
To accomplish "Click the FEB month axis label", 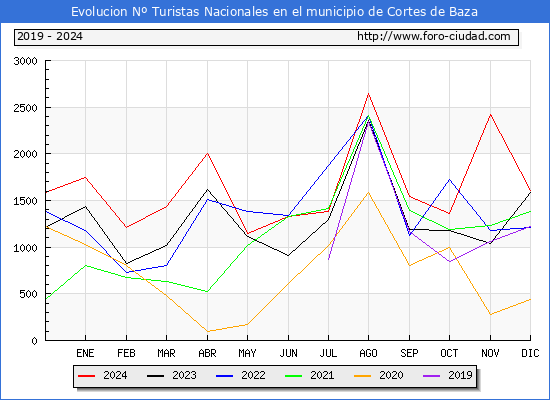I will (x=126, y=353).
